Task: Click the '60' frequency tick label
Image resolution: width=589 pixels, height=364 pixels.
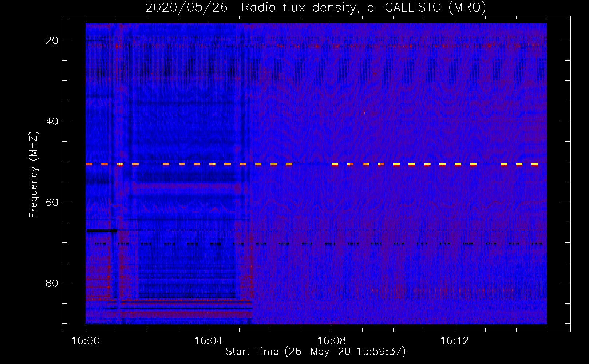Action: [x=52, y=202]
